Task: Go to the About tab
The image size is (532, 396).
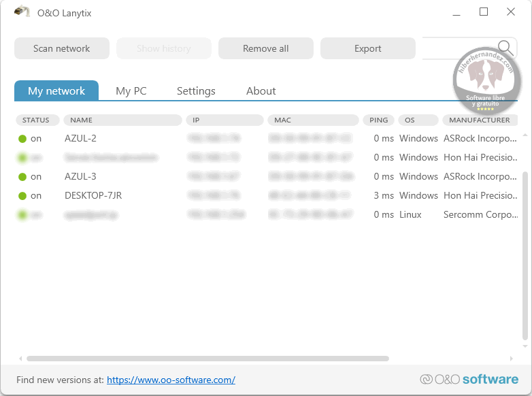Action: pyautogui.click(x=261, y=91)
